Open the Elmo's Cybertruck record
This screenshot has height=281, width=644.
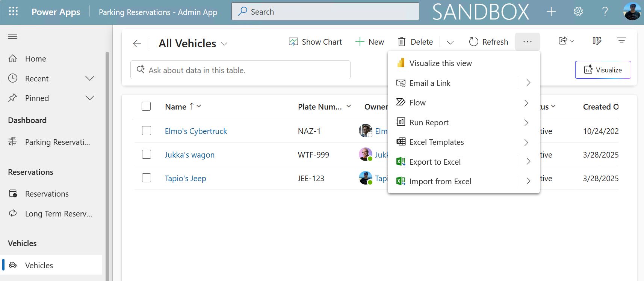[196, 131]
